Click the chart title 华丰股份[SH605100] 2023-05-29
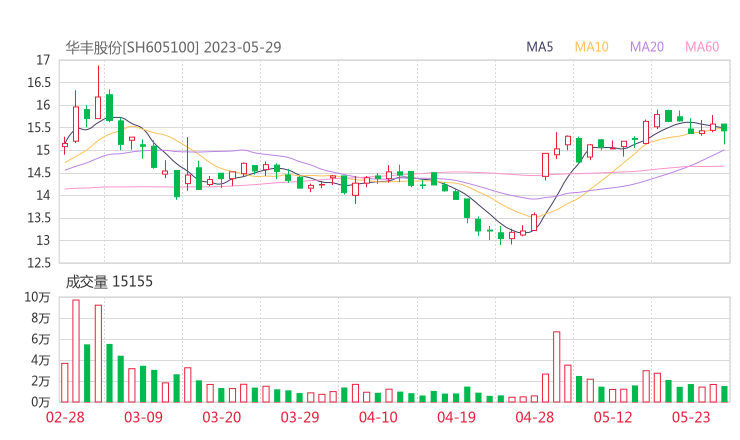The image size is (740, 440). click(x=173, y=48)
